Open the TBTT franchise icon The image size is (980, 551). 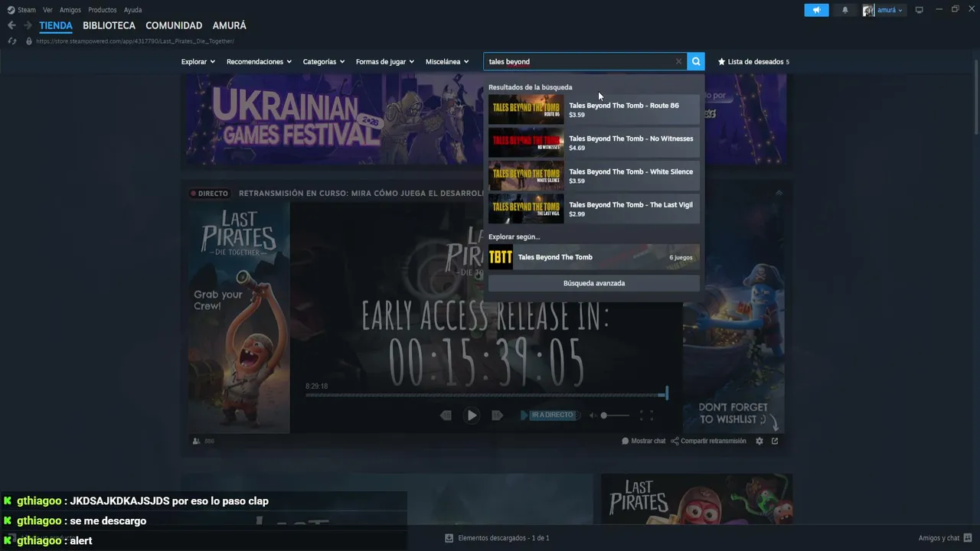(x=501, y=257)
